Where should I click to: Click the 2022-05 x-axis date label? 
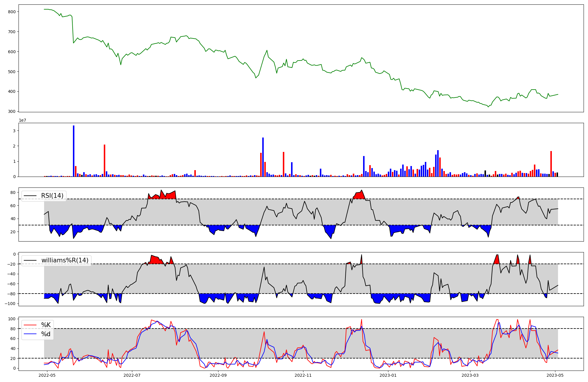tap(47, 375)
